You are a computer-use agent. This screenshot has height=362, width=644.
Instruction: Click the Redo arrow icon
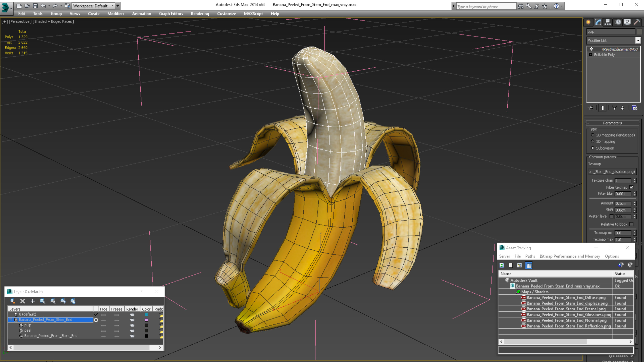tap(55, 6)
